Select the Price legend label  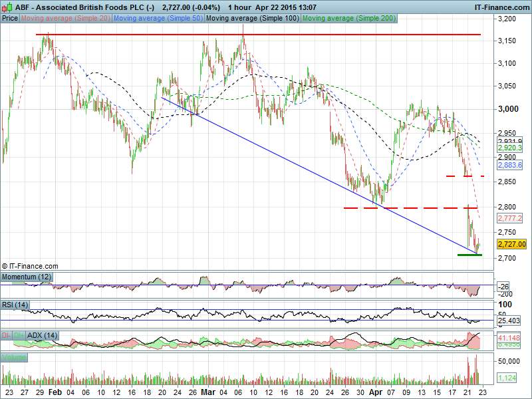[10, 19]
